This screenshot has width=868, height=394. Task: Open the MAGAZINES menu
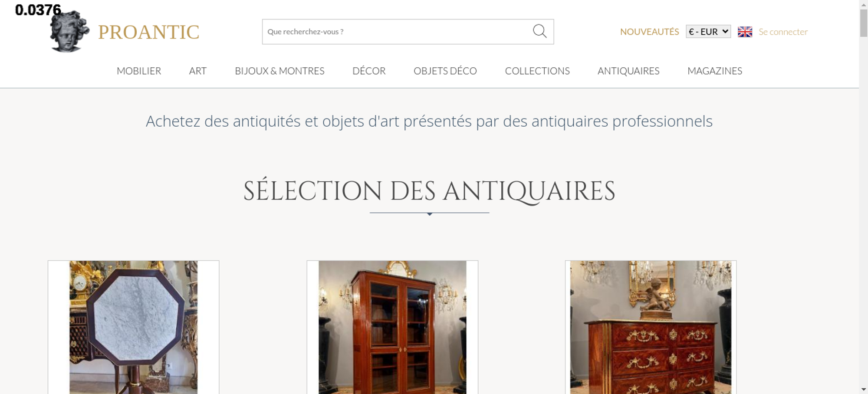click(715, 71)
